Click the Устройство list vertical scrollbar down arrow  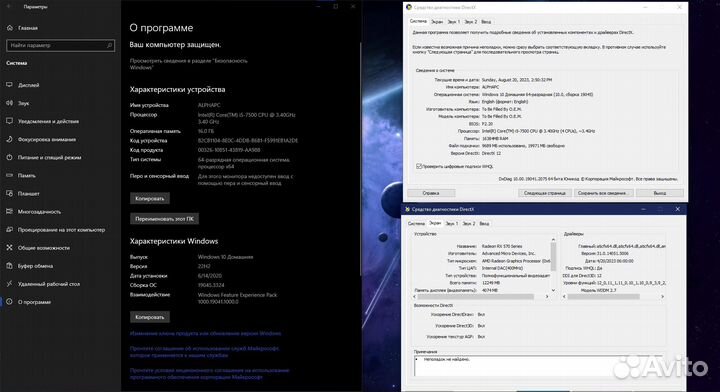(553, 290)
